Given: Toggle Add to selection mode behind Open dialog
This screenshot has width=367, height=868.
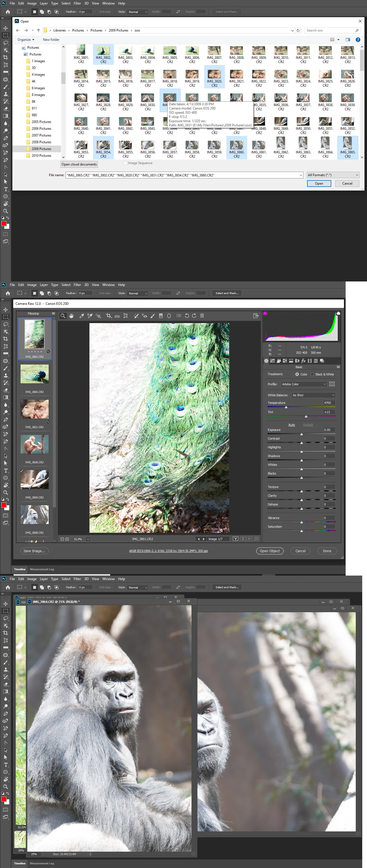Looking at the screenshot, I should tap(42, 12).
